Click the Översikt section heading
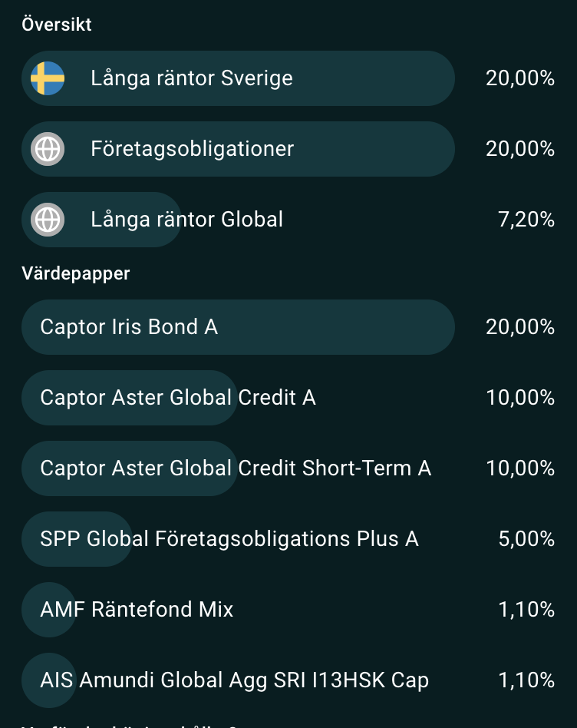This screenshot has height=728, width=577. (x=57, y=25)
